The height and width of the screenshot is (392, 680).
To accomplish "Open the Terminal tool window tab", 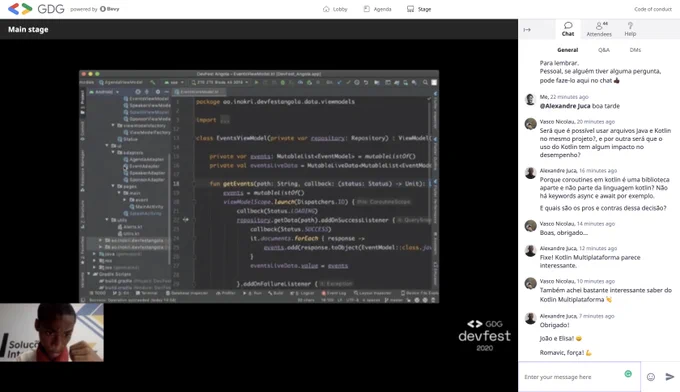I will 147,293.
